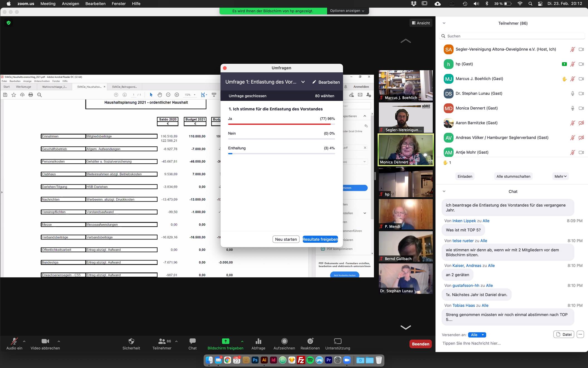Open Photoshop in the Dock
588x368 pixels.
click(x=255, y=360)
